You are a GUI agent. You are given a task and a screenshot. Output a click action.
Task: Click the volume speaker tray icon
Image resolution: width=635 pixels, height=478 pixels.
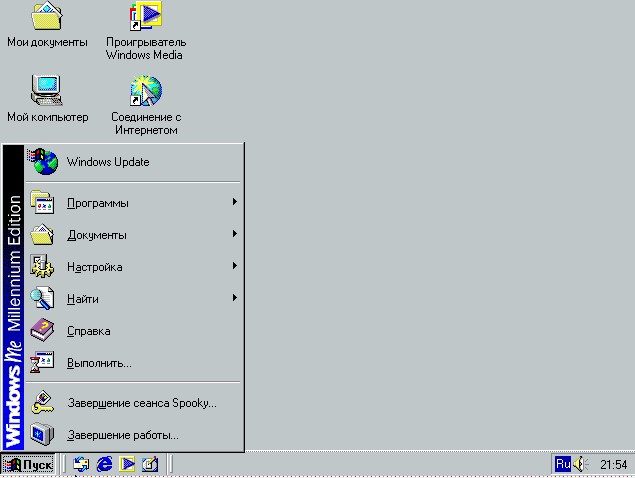tap(582, 464)
